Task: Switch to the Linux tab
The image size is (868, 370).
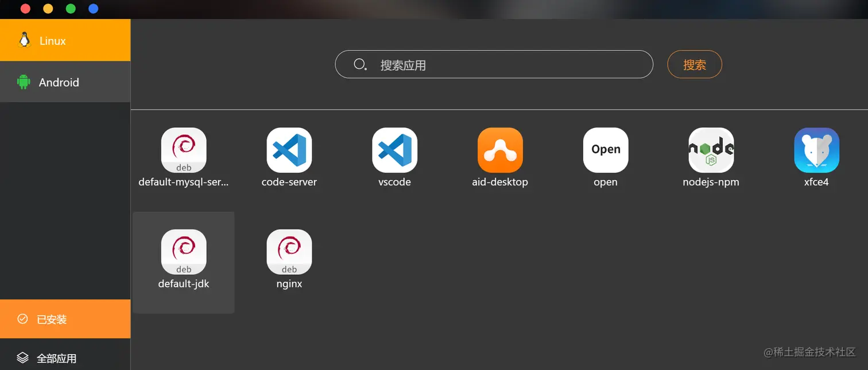Action: tap(65, 40)
